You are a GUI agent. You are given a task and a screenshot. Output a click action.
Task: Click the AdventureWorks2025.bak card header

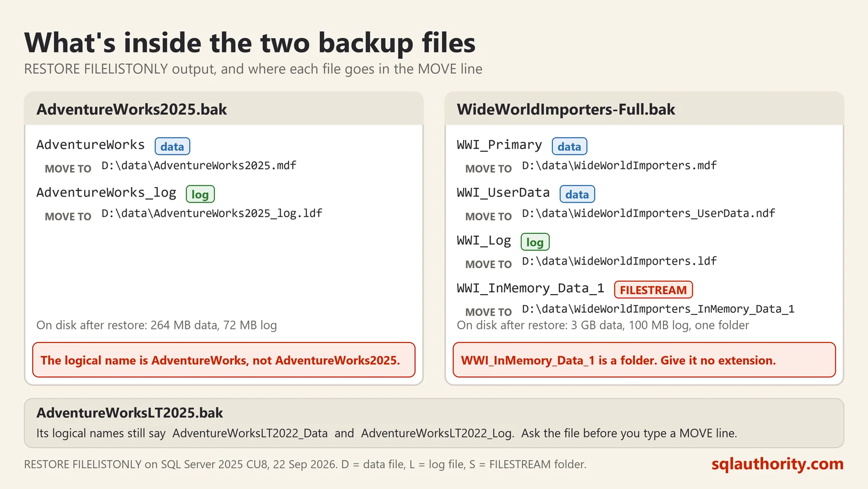click(224, 109)
